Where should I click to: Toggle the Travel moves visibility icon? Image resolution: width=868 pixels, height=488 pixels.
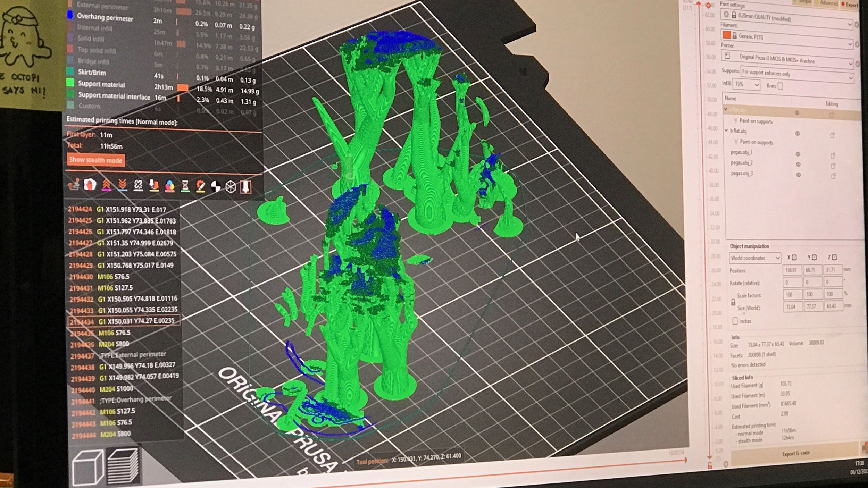pos(74,184)
